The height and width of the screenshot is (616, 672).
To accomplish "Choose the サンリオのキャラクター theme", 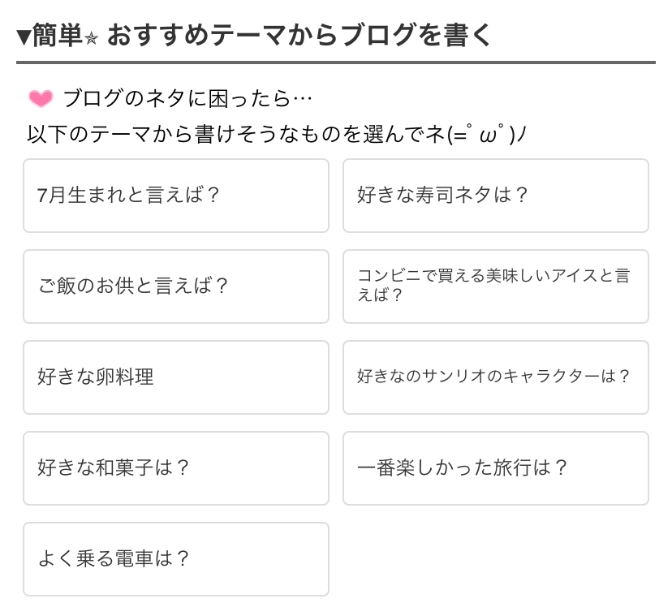I will 495,377.
